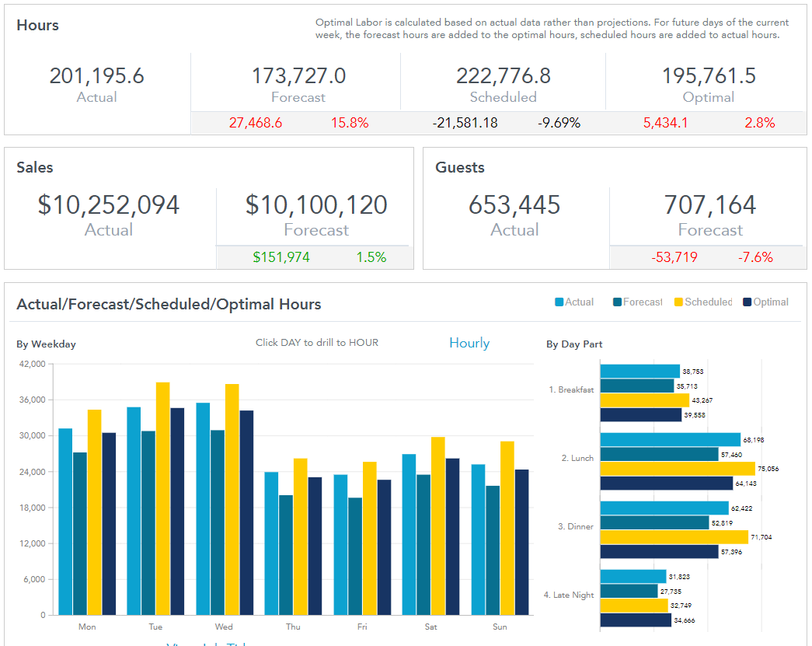Click the -9.69% scheduled variance
This screenshot has width=812, height=646.
point(559,123)
